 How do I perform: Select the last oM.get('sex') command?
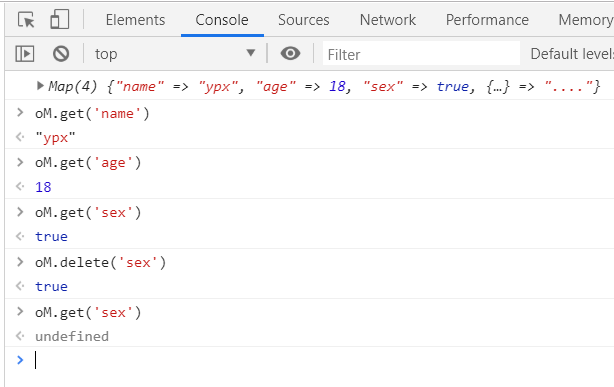88,312
